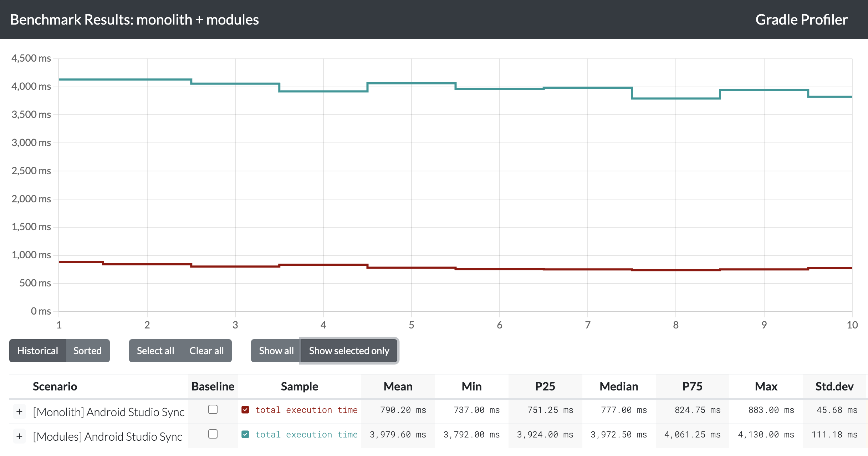Image resolution: width=868 pixels, height=456 pixels.
Task: Click the Std.dev column header
Action: 834,386
